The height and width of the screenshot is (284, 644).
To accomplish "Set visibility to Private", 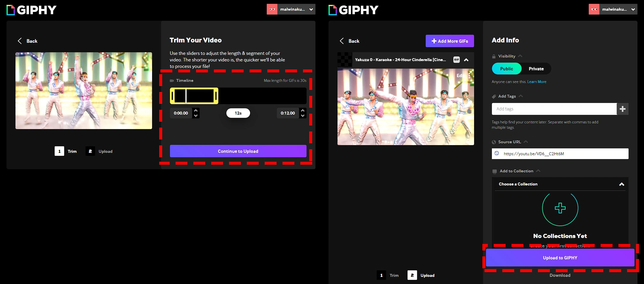I will click(536, 69).
